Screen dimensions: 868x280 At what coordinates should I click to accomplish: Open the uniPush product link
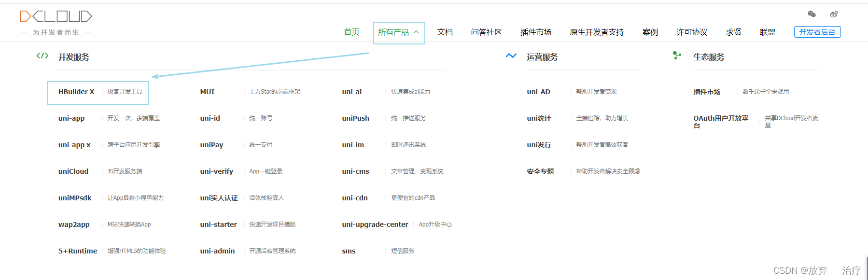click(355, 118)
